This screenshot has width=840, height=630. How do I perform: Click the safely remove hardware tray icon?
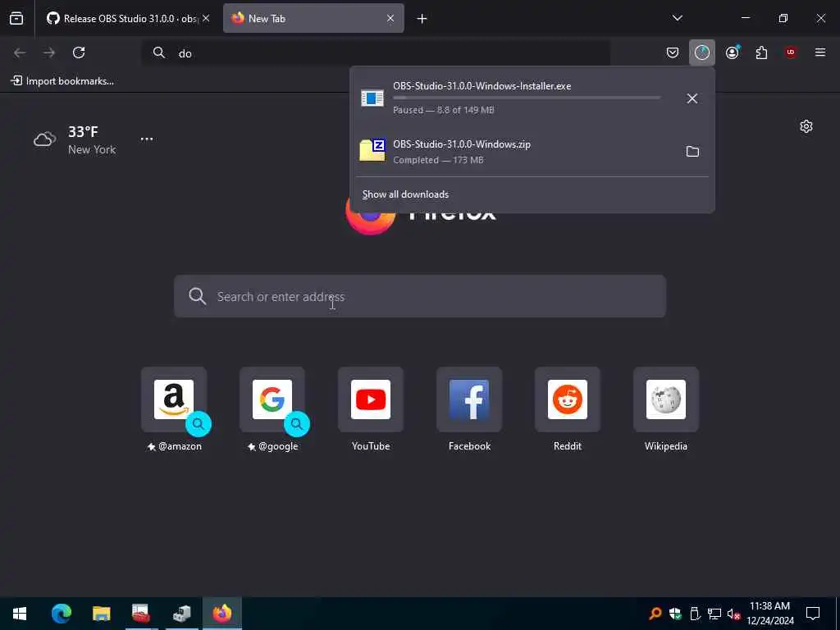[695, 614]
